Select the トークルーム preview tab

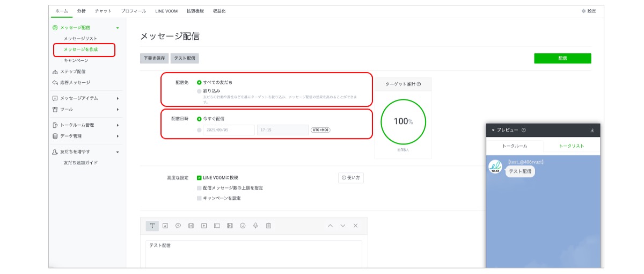point(515,146)
